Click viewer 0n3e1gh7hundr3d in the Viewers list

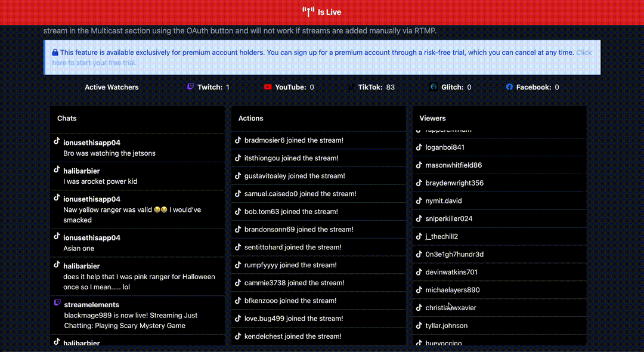pyautogui.click(x=454, y=254)
